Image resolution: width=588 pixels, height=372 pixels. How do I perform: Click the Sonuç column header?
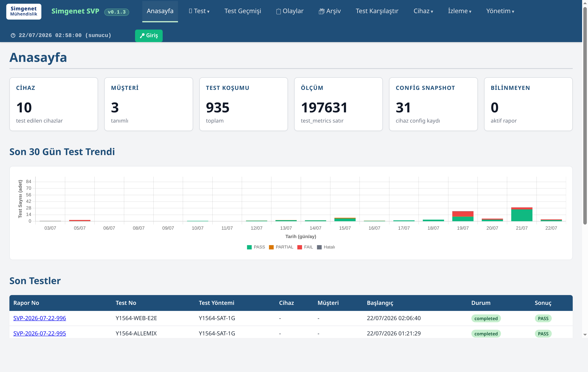543,303
